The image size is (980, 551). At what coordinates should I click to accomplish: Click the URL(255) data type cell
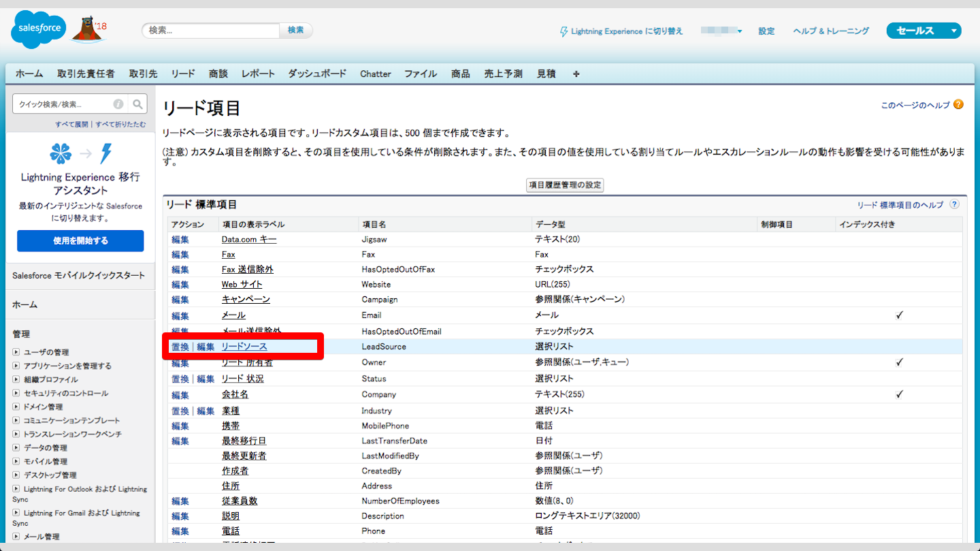point(553,284)
